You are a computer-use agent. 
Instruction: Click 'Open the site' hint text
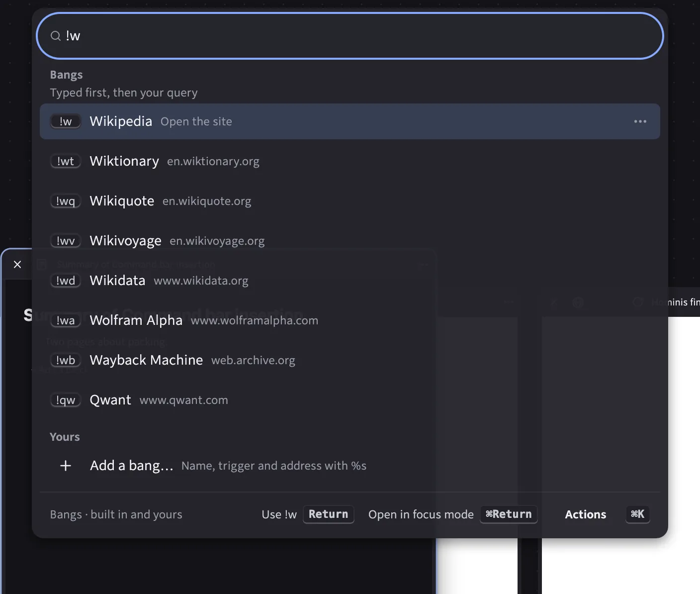pos(196,121)
